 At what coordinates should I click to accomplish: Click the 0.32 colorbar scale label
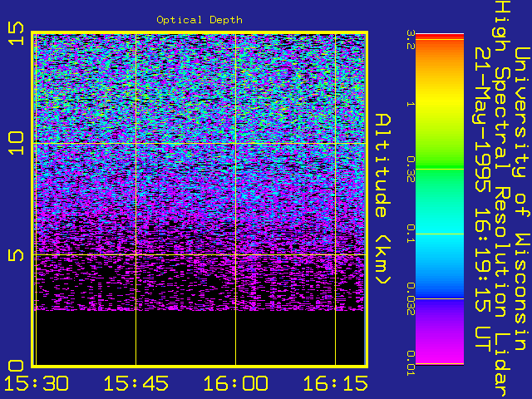pos(411,169)
